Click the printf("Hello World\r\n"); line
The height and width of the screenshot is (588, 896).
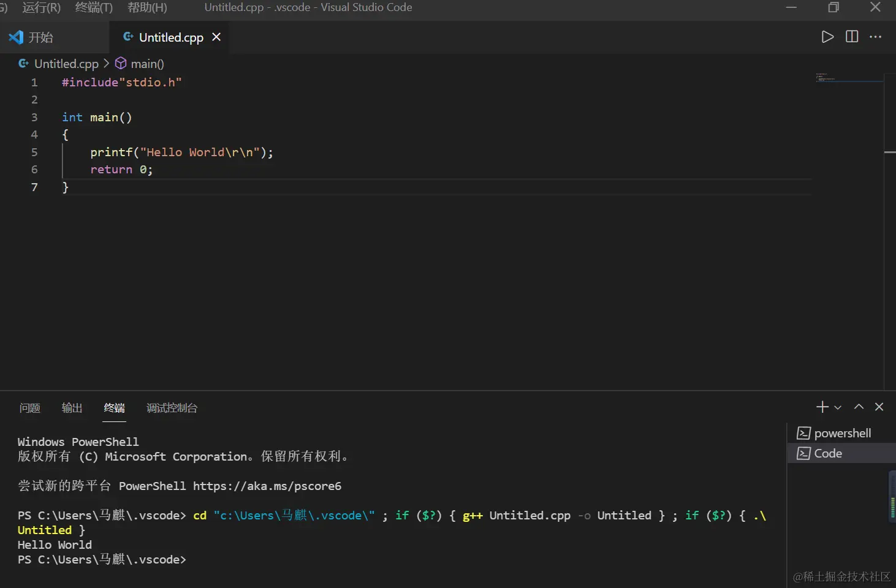coord(181,152)
